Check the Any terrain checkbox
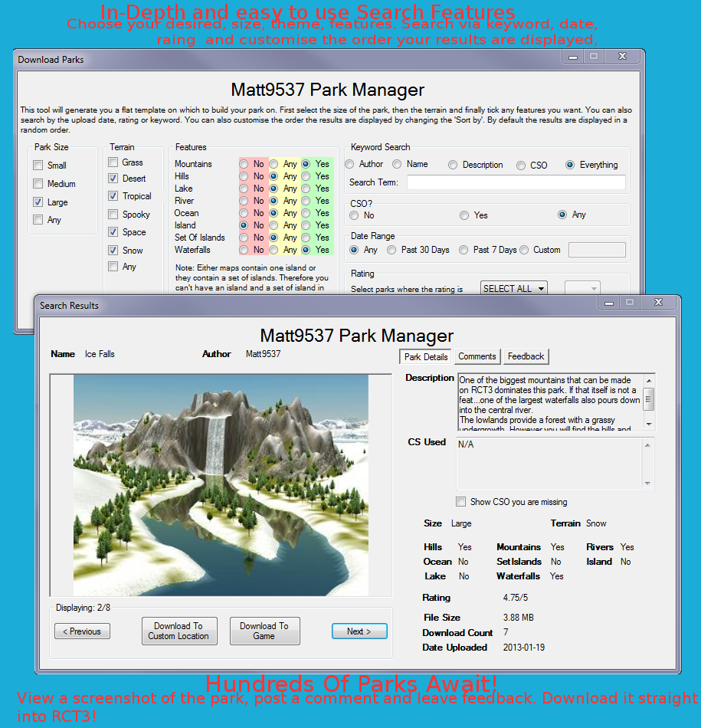The image size is (701, 728). [113, 267]
